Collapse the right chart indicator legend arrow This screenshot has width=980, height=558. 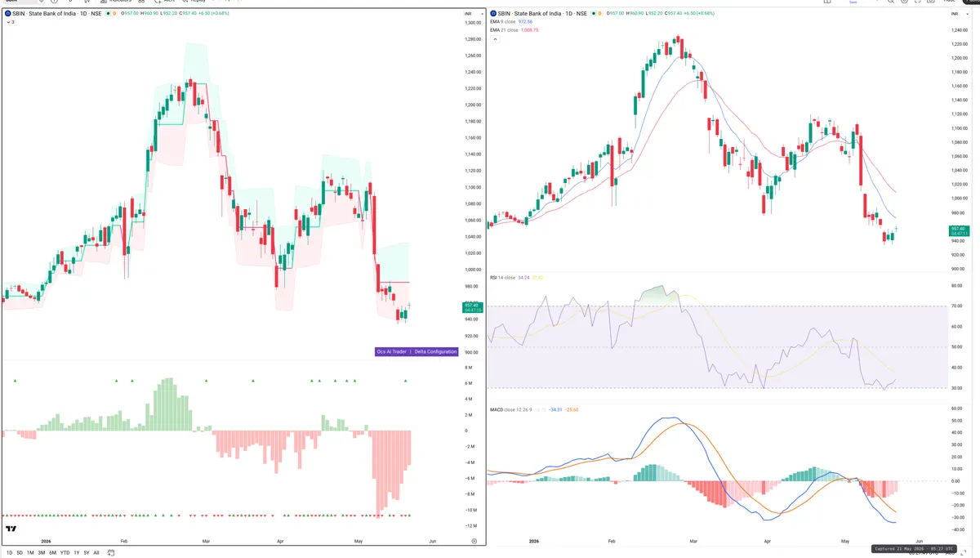click(493, 38)
